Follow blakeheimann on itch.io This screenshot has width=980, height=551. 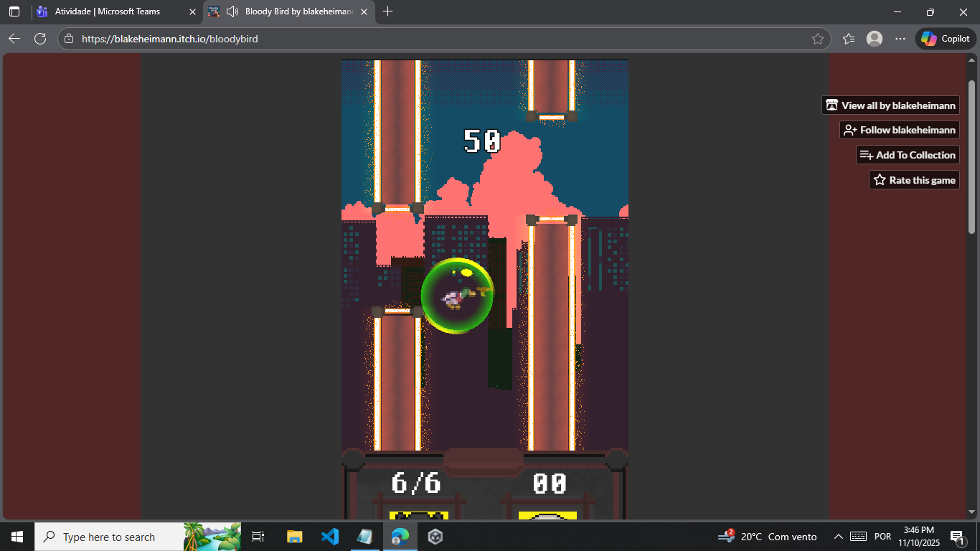pos(900,130)
